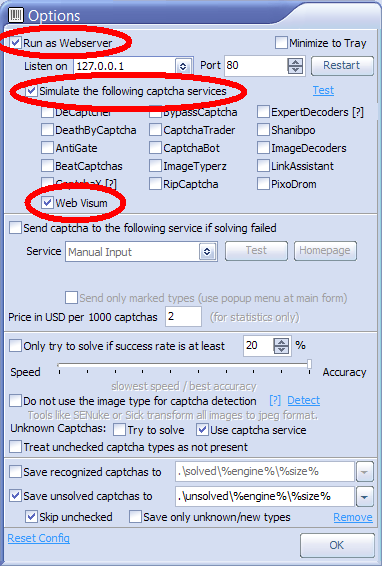This screenshot has height=566, width=382.
Task: Check the PixoDrom service box
Action: [263, 184]
